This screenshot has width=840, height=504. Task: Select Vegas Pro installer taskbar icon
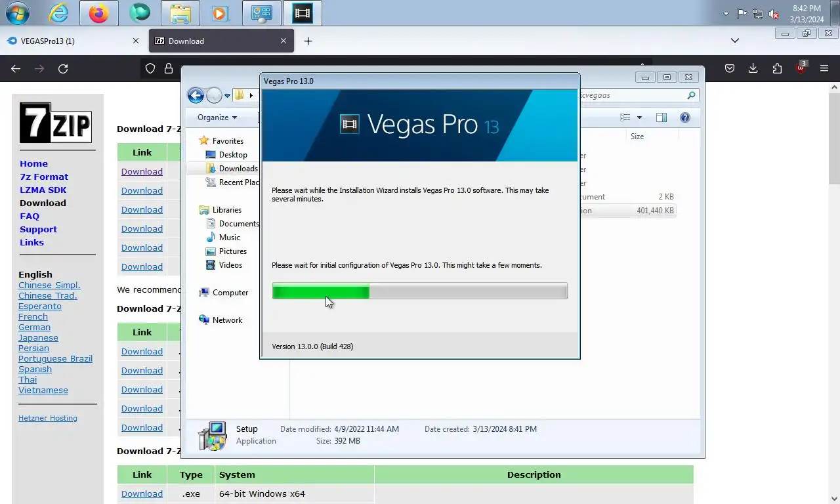point(303,13)
